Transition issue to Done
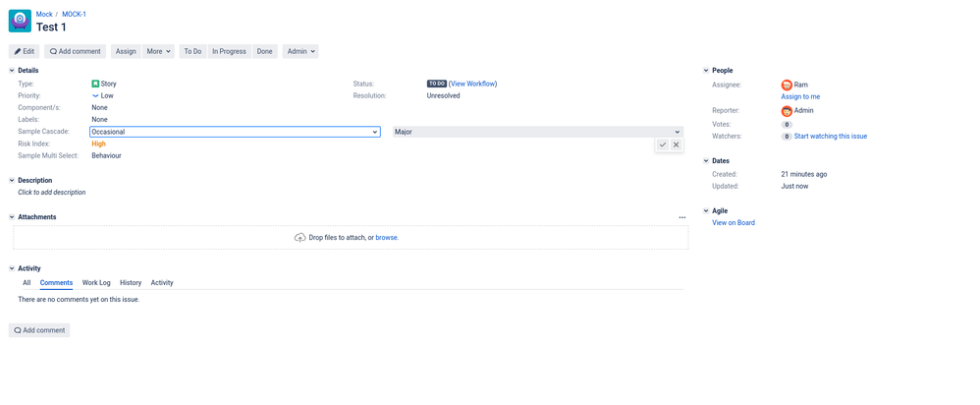This screenshot has height=405, width=980. pos(265,51)
